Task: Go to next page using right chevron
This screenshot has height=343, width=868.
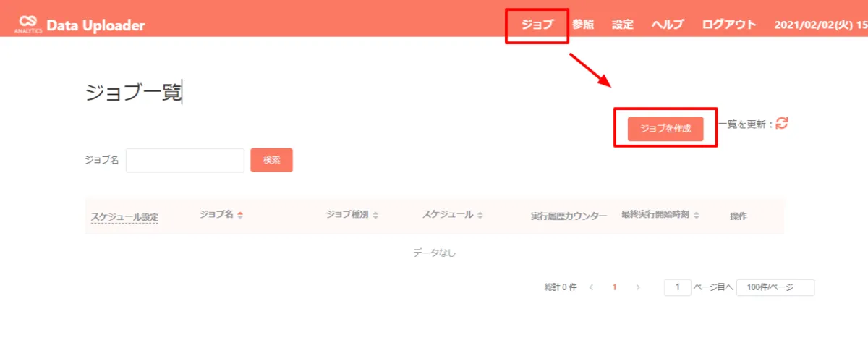Action: point(637,287)
